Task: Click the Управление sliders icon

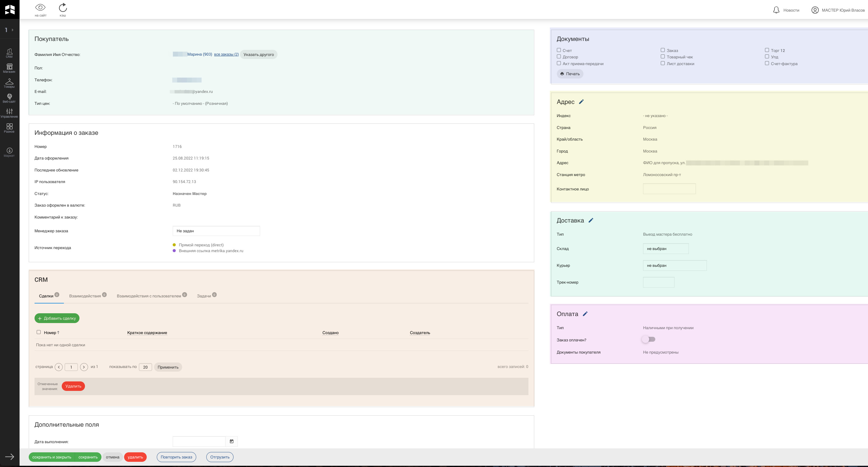Action: point(9,113)
